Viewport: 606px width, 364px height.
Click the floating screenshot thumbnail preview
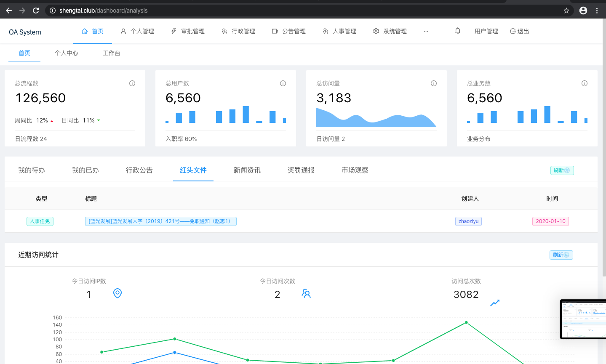[x=583, y=319]
